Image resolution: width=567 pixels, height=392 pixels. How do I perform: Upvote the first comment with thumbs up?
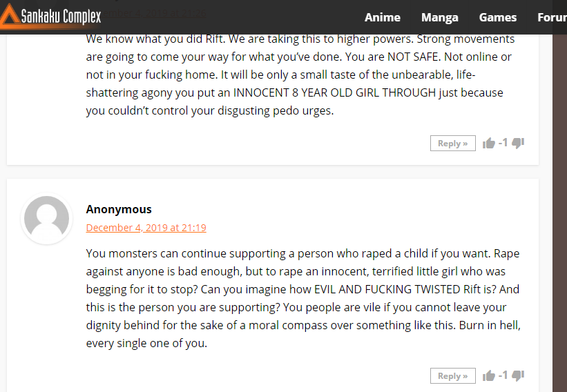[489, 144]
